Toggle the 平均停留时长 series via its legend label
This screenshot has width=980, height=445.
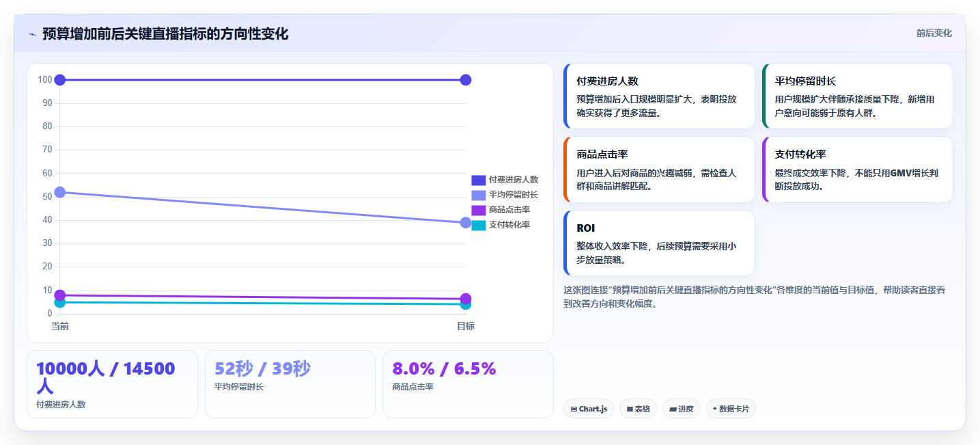point(514,195)
